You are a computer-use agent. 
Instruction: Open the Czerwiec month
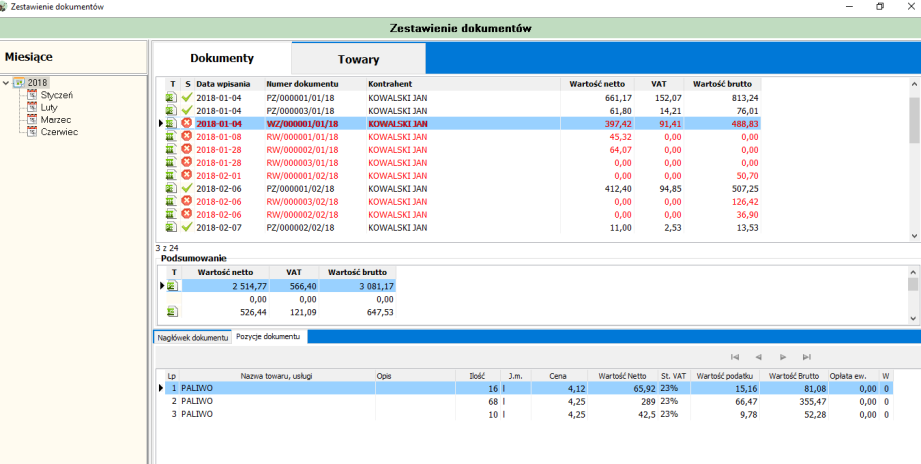(59, 132)
